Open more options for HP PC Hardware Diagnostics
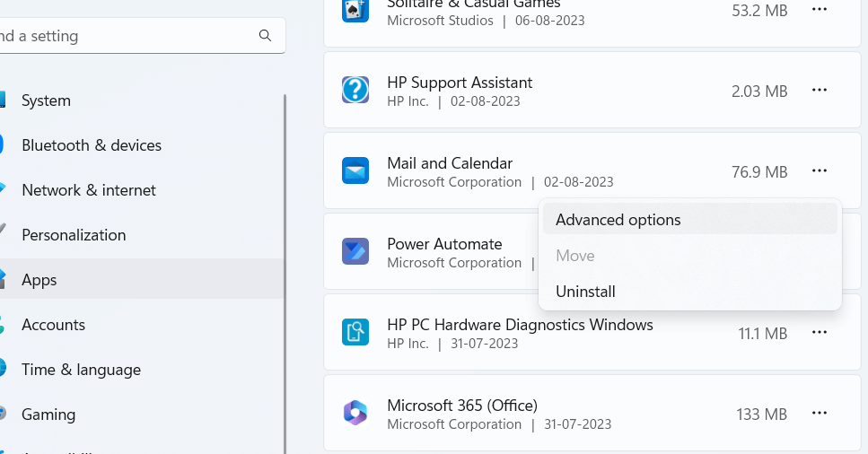The height and width of the screenshot is (454, 868). (x=820, y=332)
